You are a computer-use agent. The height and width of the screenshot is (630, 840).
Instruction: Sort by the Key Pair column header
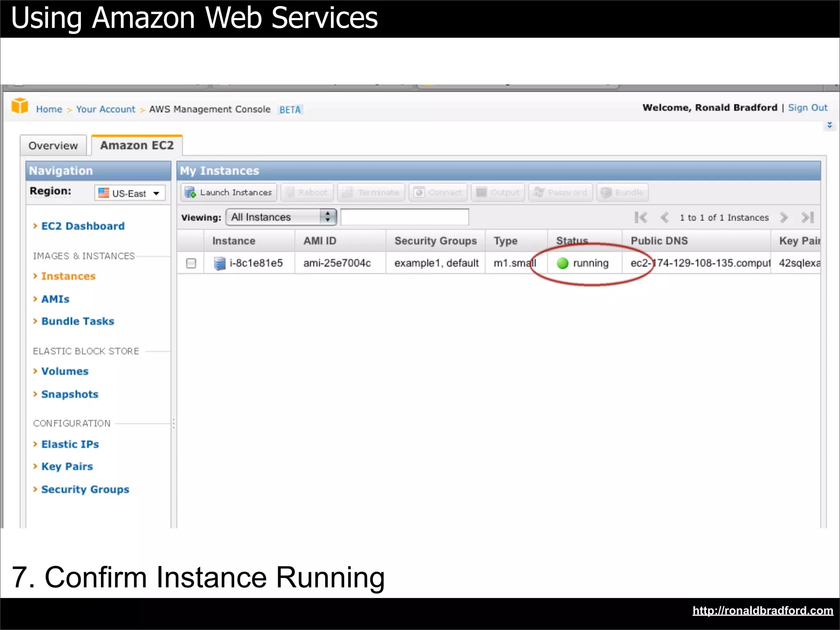(x=796, y=241)
